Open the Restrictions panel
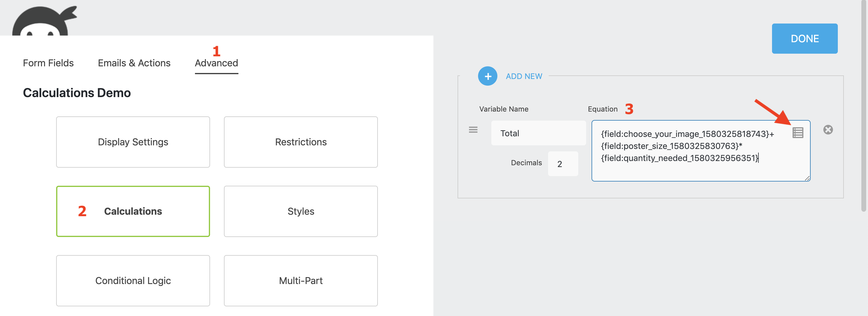868x316 pixels. tap(301, 142)
